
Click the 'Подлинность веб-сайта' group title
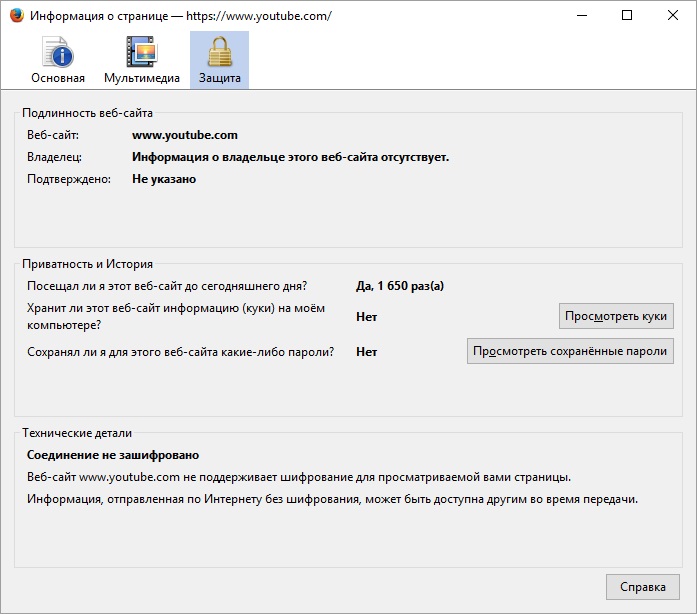point(88,113)
